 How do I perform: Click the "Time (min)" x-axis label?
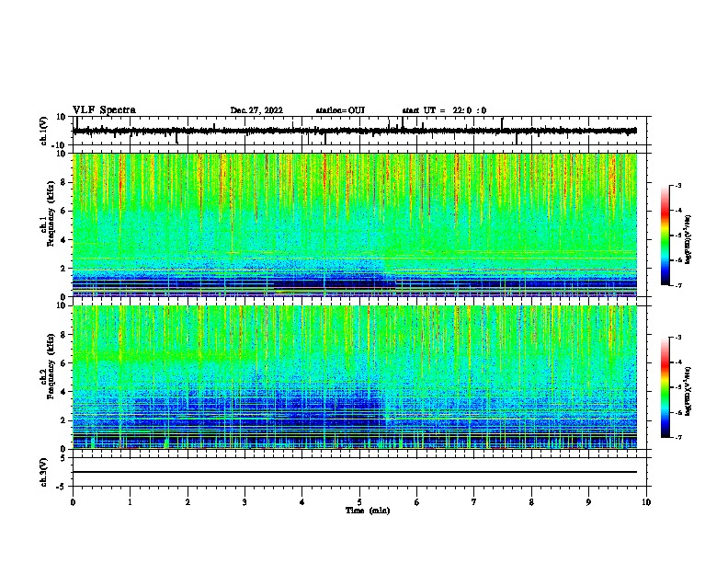coord(368,511)
